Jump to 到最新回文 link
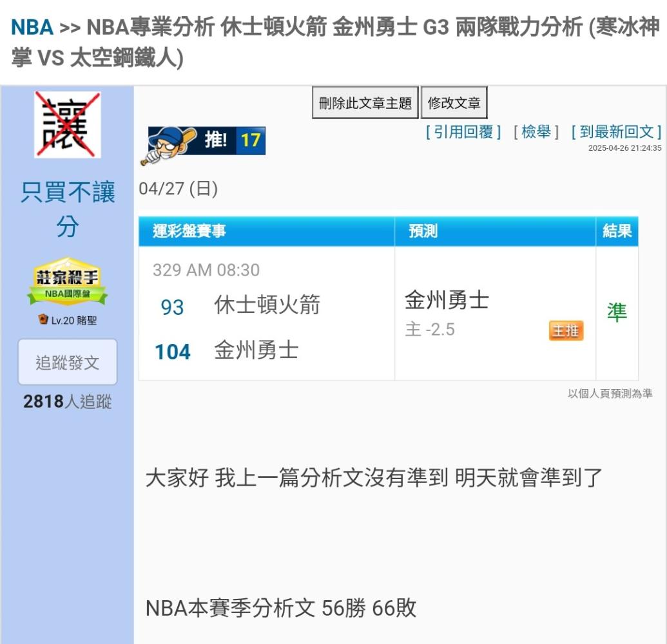The width and height of the screenshot is (667, 644). coord(616,132)
